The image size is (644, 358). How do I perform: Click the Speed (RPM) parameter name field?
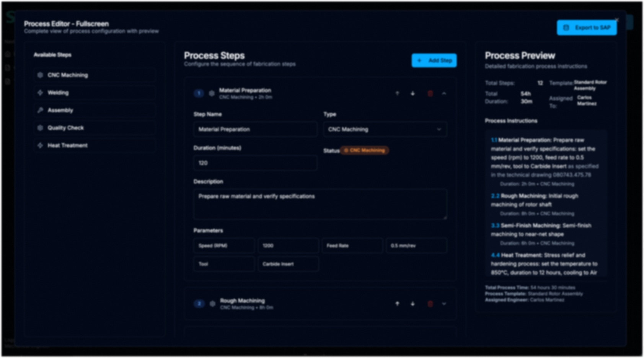pos(224,246)
